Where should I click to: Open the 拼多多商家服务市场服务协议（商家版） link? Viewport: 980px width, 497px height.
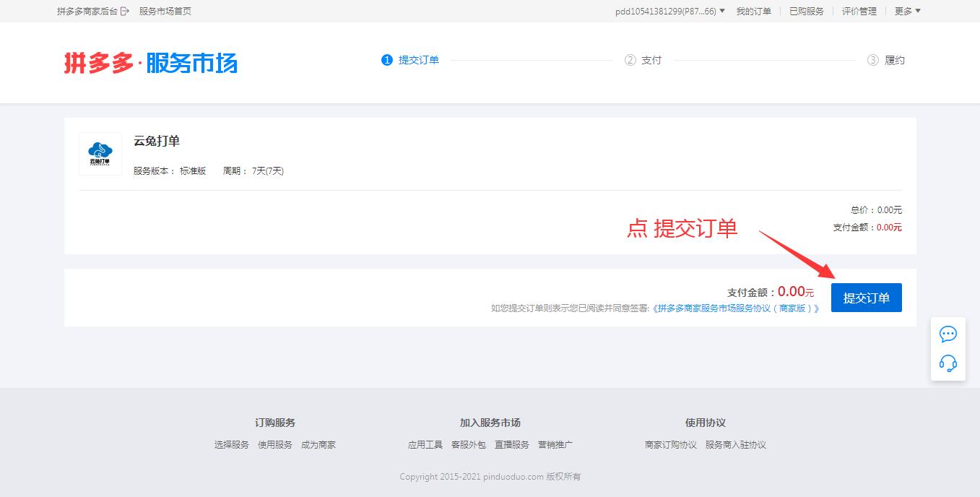tap(736, 308)
